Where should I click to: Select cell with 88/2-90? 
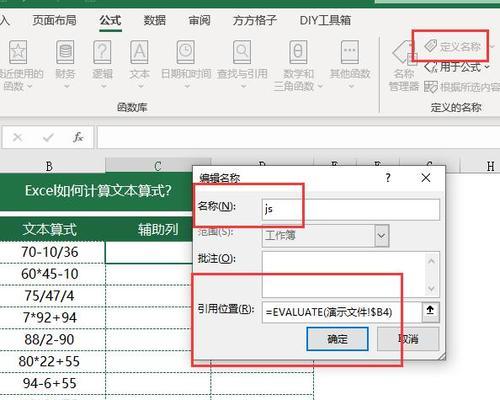49,340
